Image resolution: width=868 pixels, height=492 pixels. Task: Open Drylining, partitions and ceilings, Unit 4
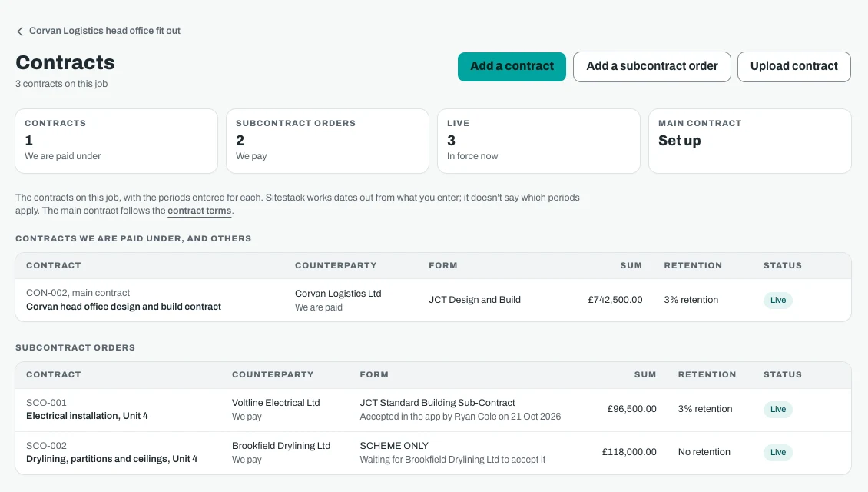(112, 459)
